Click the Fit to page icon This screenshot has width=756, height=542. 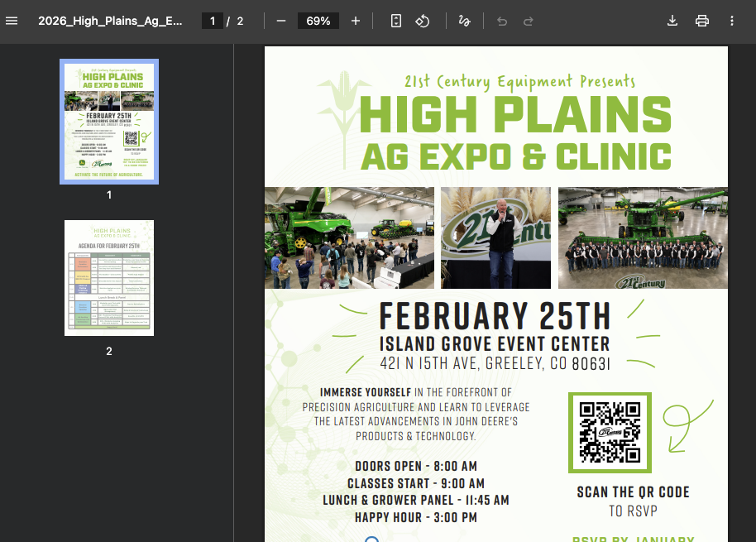click(396, 21)
